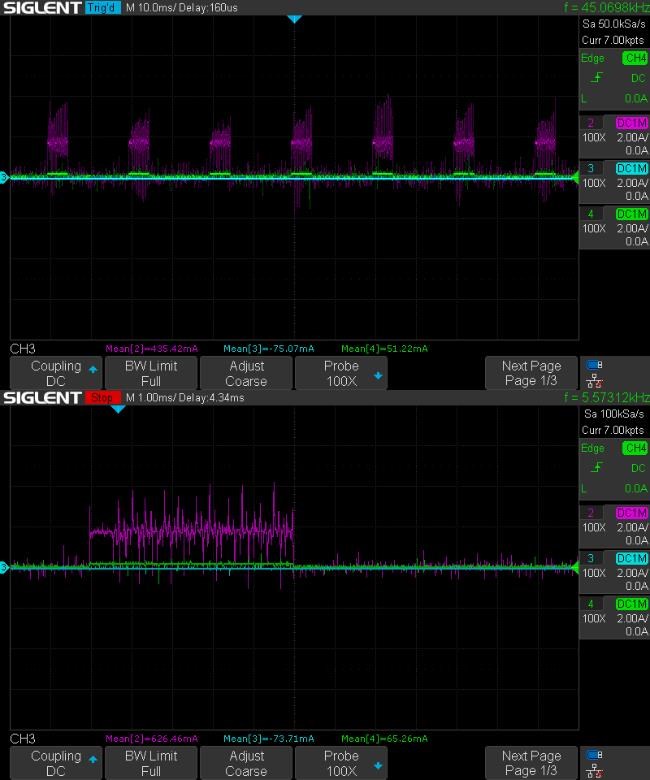This screenshot has width=650, height=780.
Task: Click the green channel 4 DC1M badge in the Stop capture
Action: (632, 604)
